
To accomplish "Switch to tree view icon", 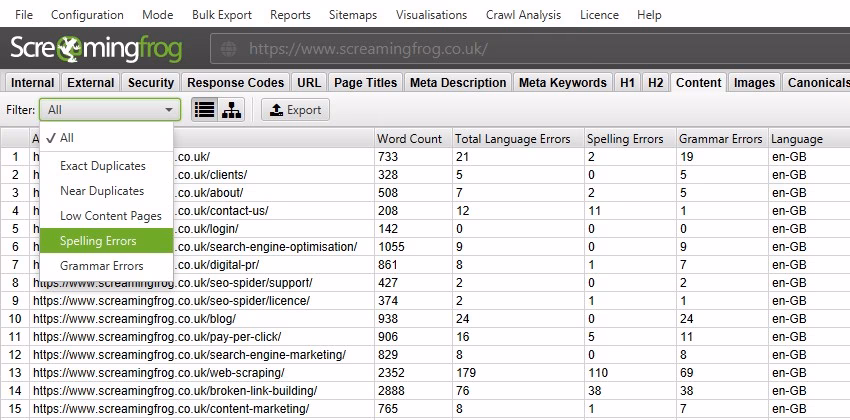I will pos(231,110).
